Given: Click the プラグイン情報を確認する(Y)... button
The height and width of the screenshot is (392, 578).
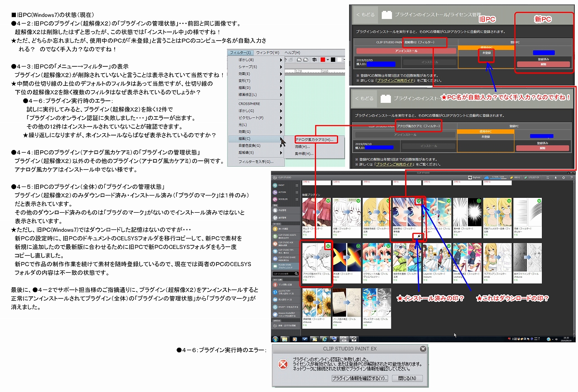Looking at the screenshot, I should click(359, 378).
